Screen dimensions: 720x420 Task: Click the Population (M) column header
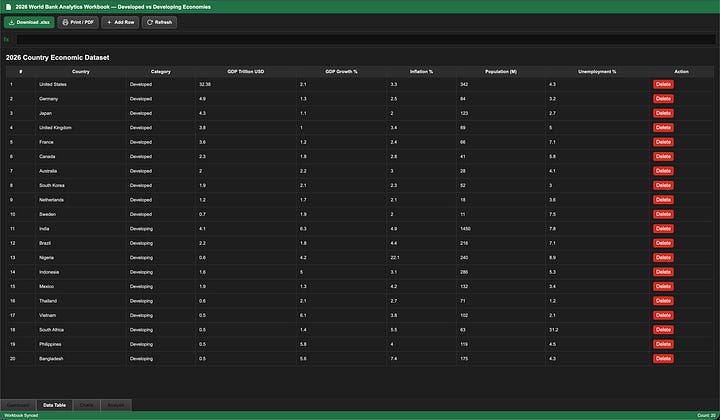(501, 72)
